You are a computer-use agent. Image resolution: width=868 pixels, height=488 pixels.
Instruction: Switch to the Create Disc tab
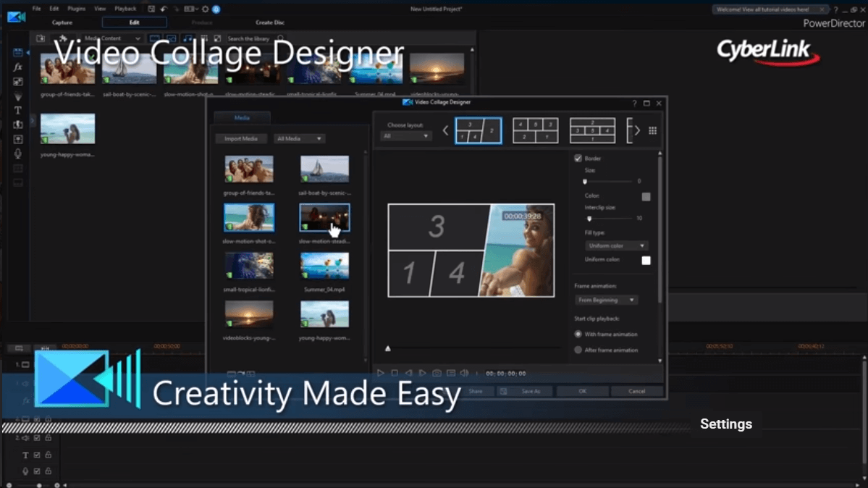pos(270,22)
